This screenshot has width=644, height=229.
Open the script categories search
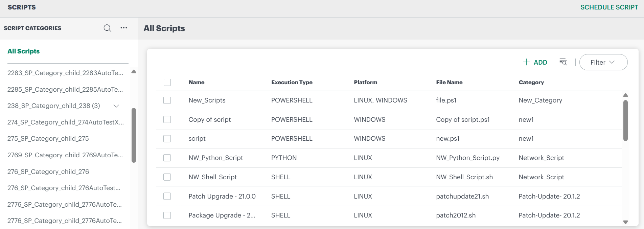click(x=107, y=28)
